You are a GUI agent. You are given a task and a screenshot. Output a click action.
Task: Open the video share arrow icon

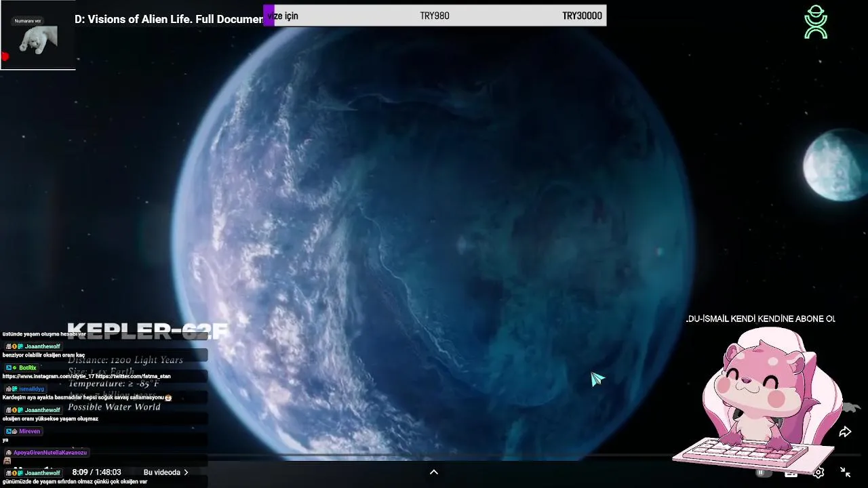click(x=845, y=432)
